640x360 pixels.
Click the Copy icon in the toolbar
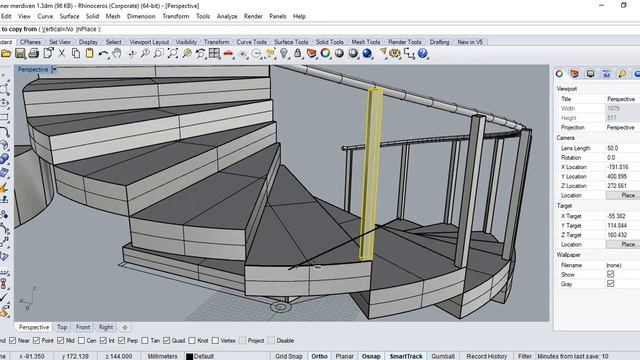click(76, 53)
